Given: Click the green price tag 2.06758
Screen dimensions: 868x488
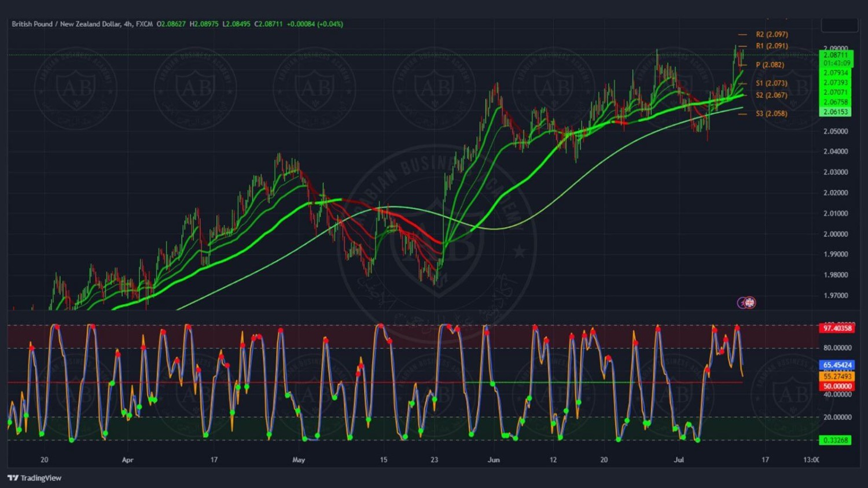Looking at the screenshot, I should [x=836, y=102].
